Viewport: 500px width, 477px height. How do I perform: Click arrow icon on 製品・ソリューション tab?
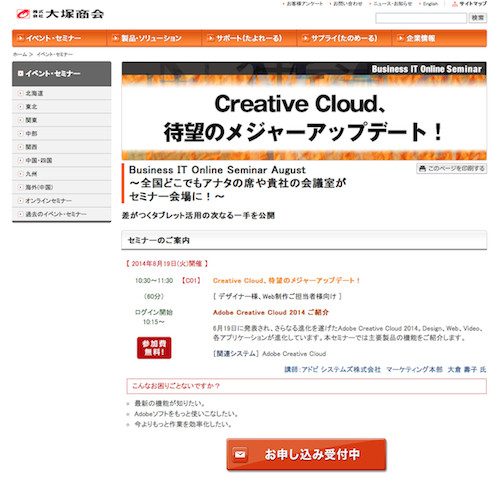pyautogui.click(x=115, y=38)
